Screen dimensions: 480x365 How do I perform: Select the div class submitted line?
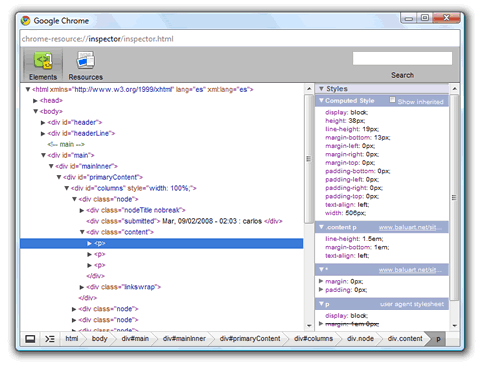[x=184, y=221]
